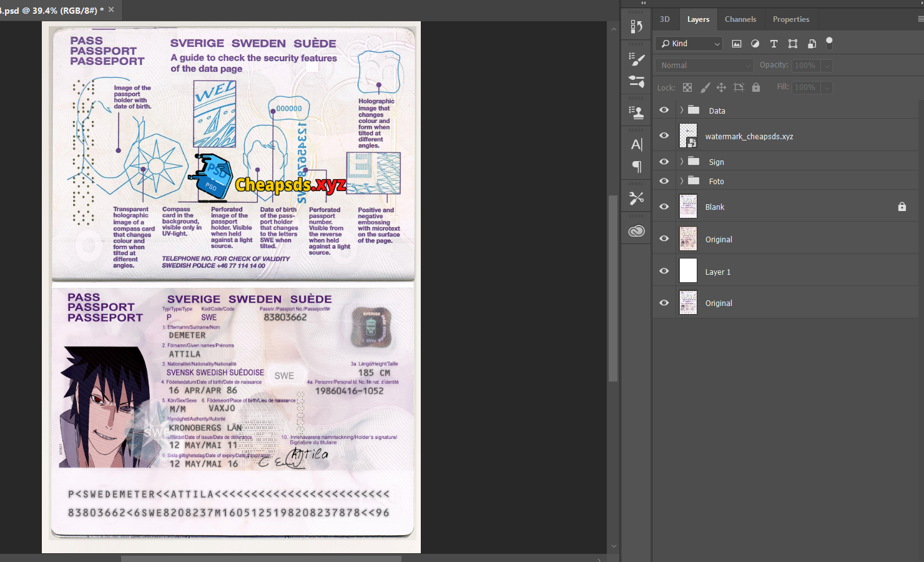This screenshot has height=562, width=924.
Task: Expand the Sign layer group
Action: [x=682, y=162]
